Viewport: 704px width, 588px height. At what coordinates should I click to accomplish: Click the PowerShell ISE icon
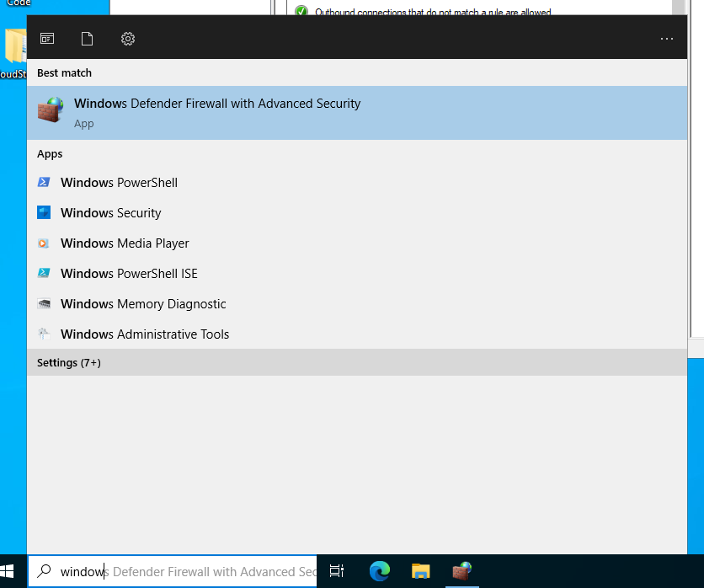[44, 273]
